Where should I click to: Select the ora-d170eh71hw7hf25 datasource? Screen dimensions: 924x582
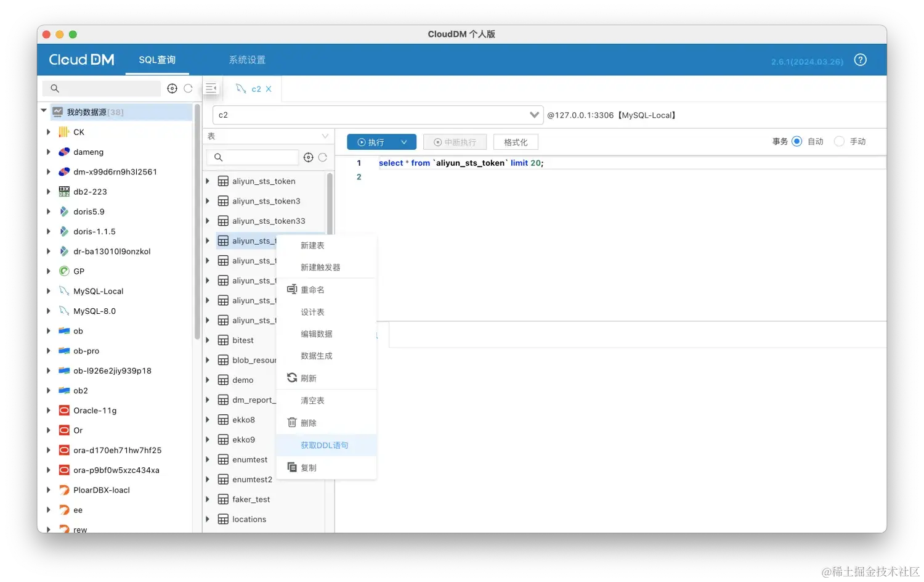click(116, 451)
